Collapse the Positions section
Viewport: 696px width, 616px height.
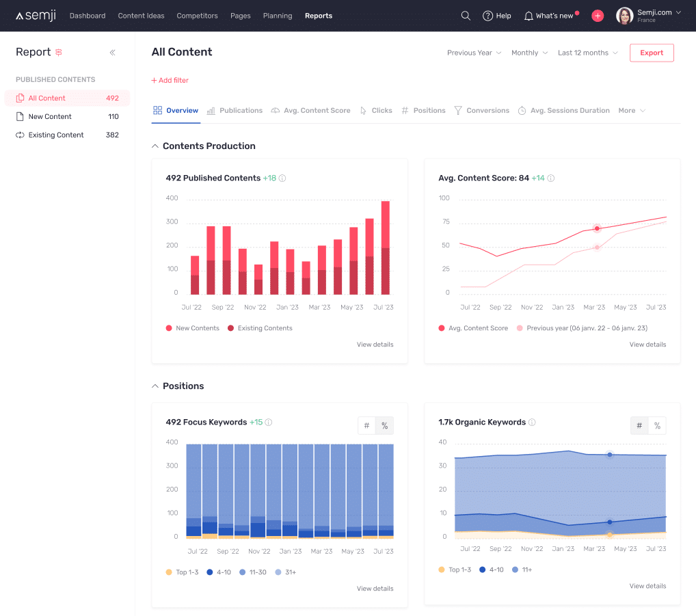(155, 386)
